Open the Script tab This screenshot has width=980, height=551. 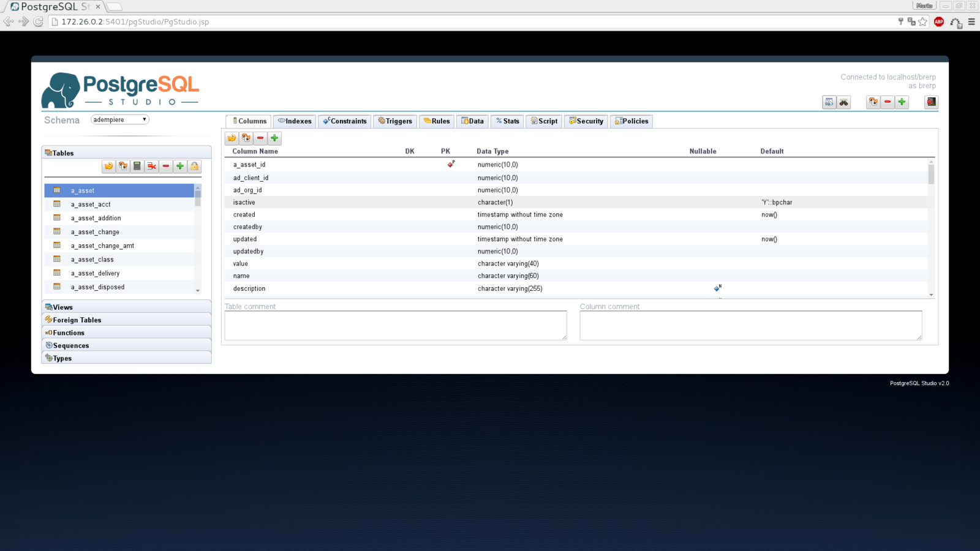tap(544, 121)
